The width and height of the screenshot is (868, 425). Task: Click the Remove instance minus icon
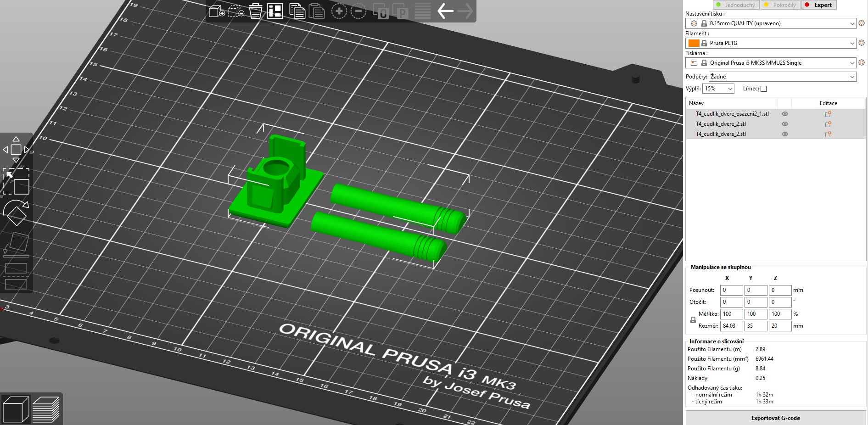tap(358, 11)
